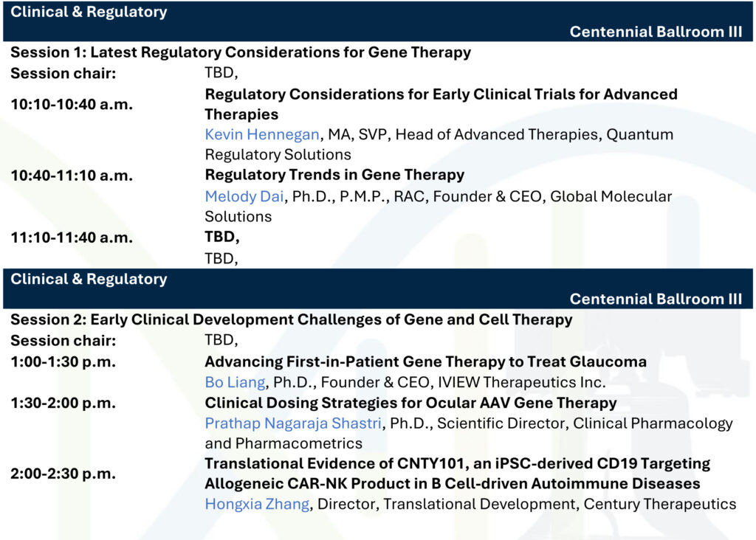Click Clinical Dosing Strategies for Ocular AAV title
This screenshot has height=540, width=756.
coord(410,404)
